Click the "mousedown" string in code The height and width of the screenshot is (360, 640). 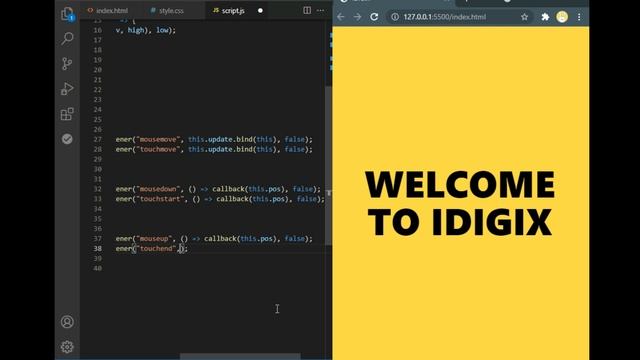158,189
